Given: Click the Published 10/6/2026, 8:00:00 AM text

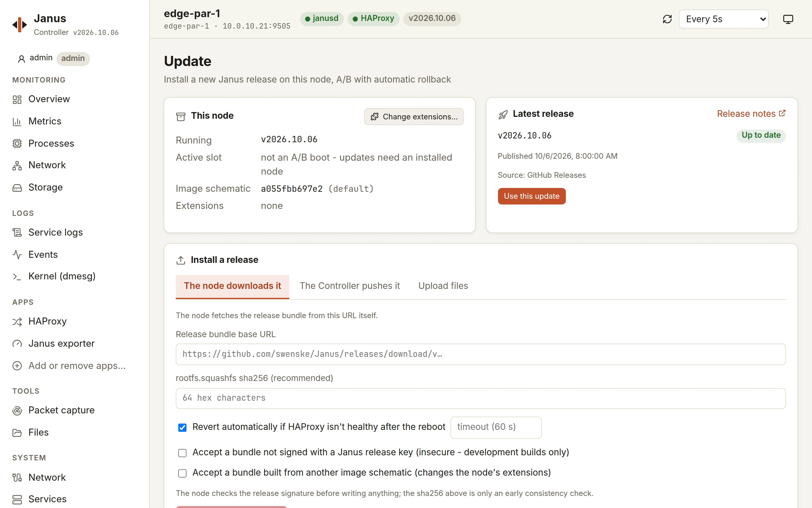Looking at the screenshot, I should point(557,156).
